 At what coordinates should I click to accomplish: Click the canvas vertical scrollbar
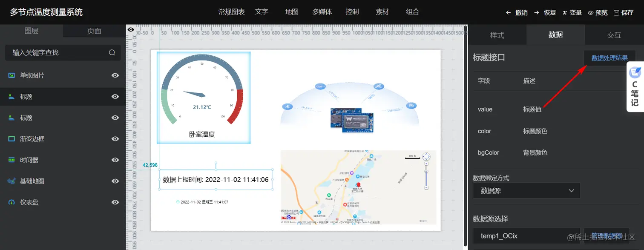click(465, 136)
